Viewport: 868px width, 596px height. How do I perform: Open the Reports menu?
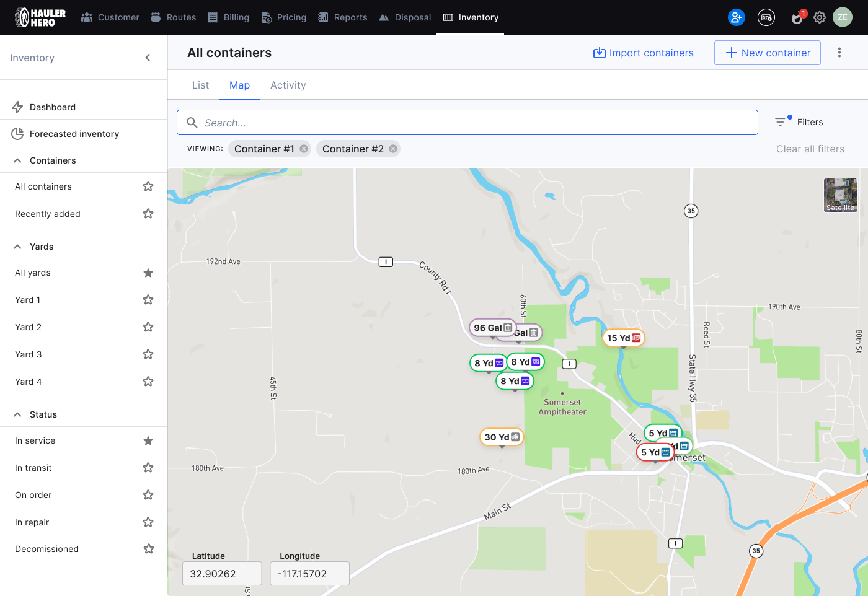[343, 17]
